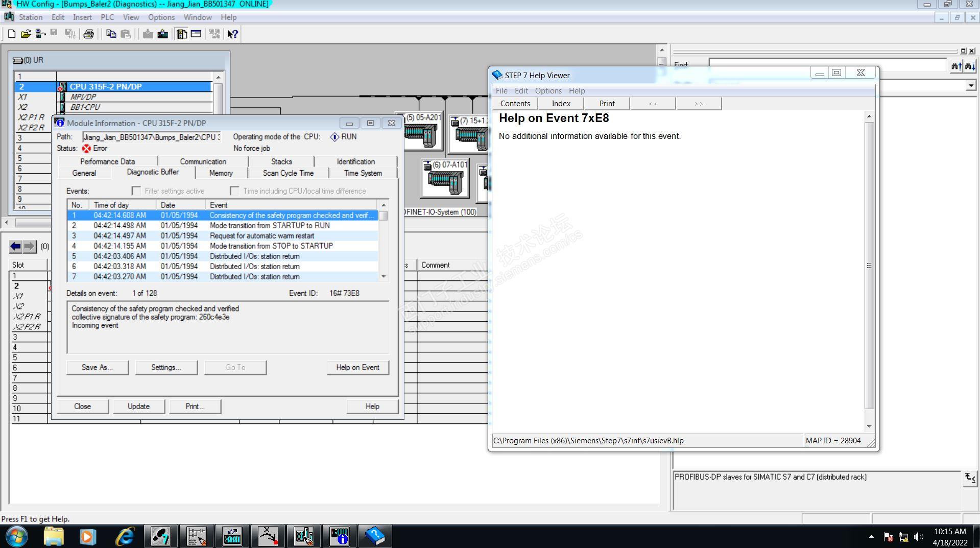Click Close button in Module Information

click(82, 407)
